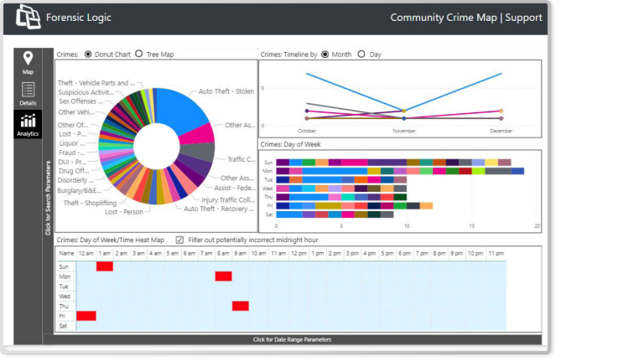Click the red Sunday 1 am heat cell
This screenshot has width=644, height=362.
(x=104, y=266)
